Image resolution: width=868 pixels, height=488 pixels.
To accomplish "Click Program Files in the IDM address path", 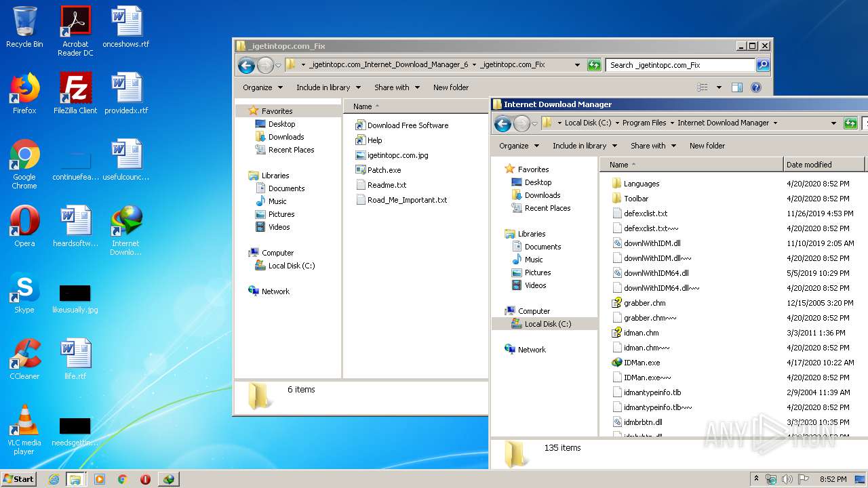I will [644, 123].
